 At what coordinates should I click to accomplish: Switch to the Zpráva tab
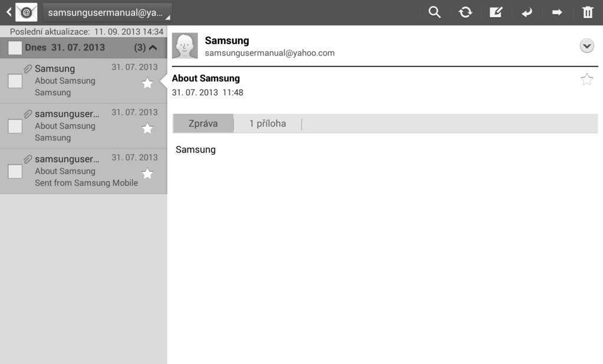coord(203,123)
